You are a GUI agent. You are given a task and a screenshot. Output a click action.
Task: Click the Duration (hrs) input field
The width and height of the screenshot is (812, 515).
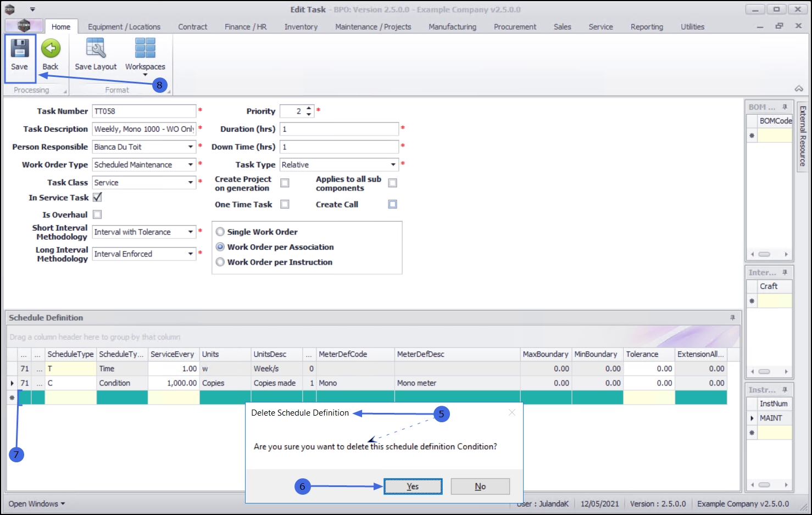(339, 129)
